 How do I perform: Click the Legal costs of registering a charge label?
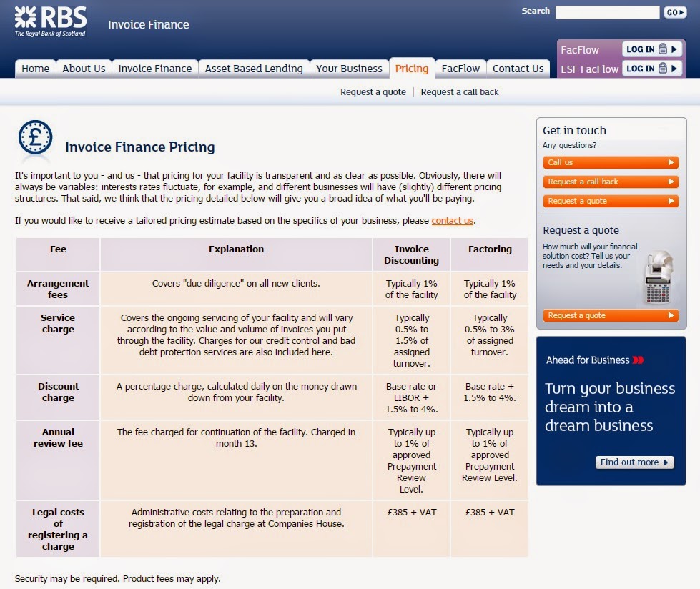(58, 529)
